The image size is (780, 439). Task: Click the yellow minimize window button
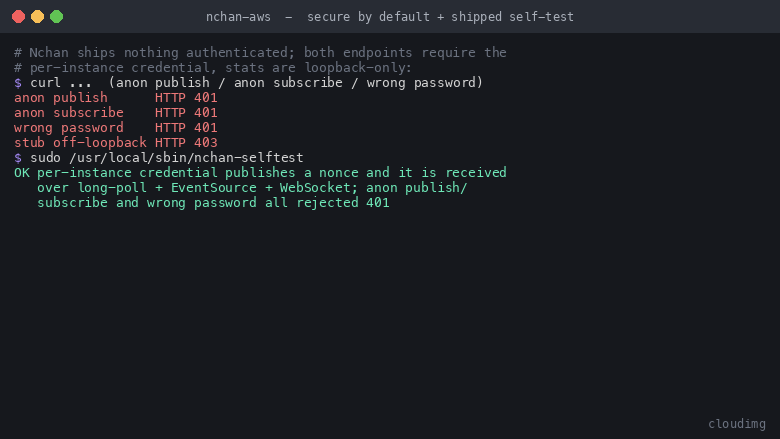coord(37,16)
